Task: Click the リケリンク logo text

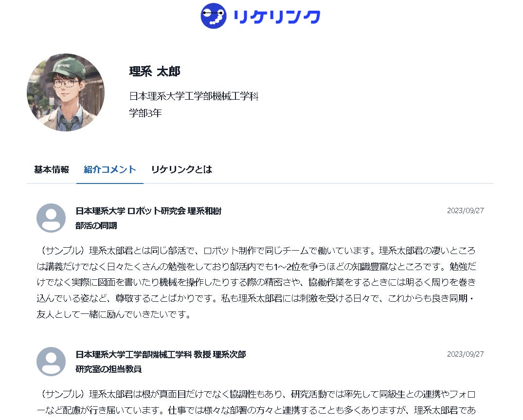Action: 276,17
